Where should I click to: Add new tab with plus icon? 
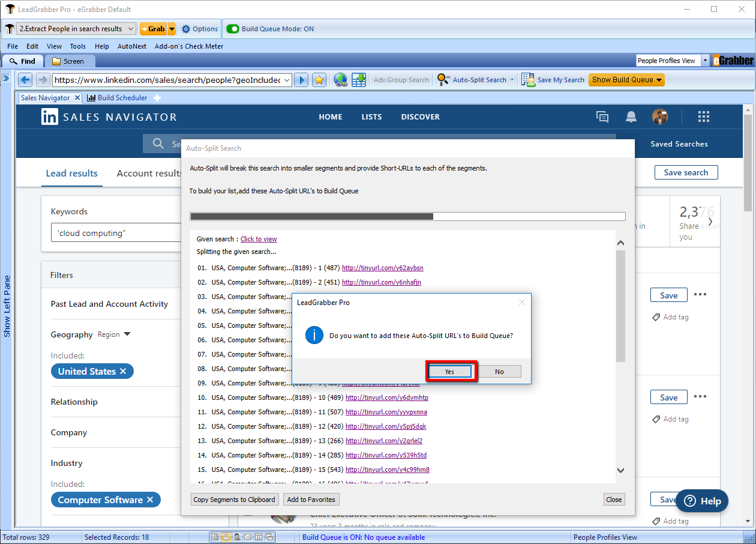click(x=157, y=98)
